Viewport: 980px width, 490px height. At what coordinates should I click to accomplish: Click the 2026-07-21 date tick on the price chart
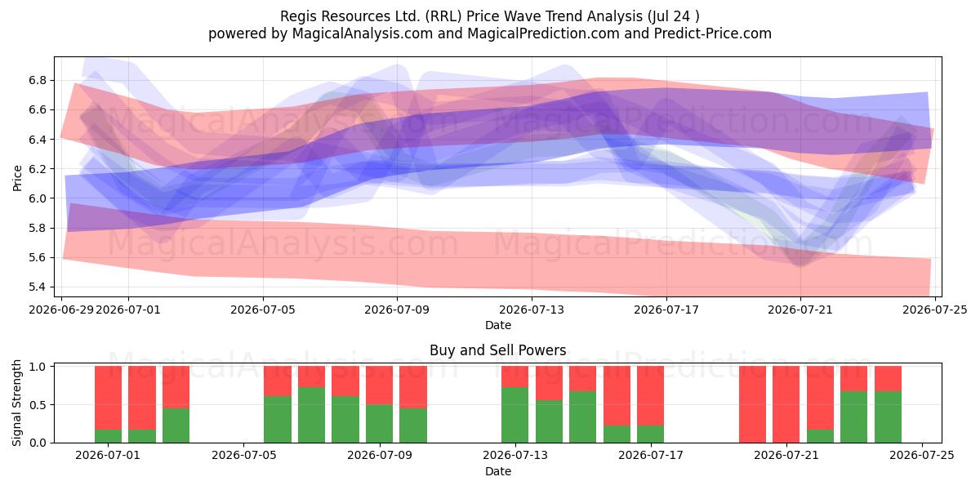click(800, 310)
